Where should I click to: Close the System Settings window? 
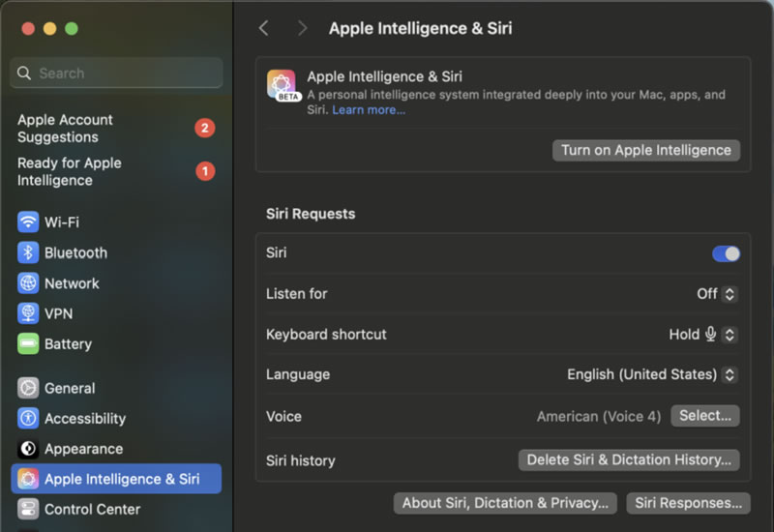click(28, 29)
